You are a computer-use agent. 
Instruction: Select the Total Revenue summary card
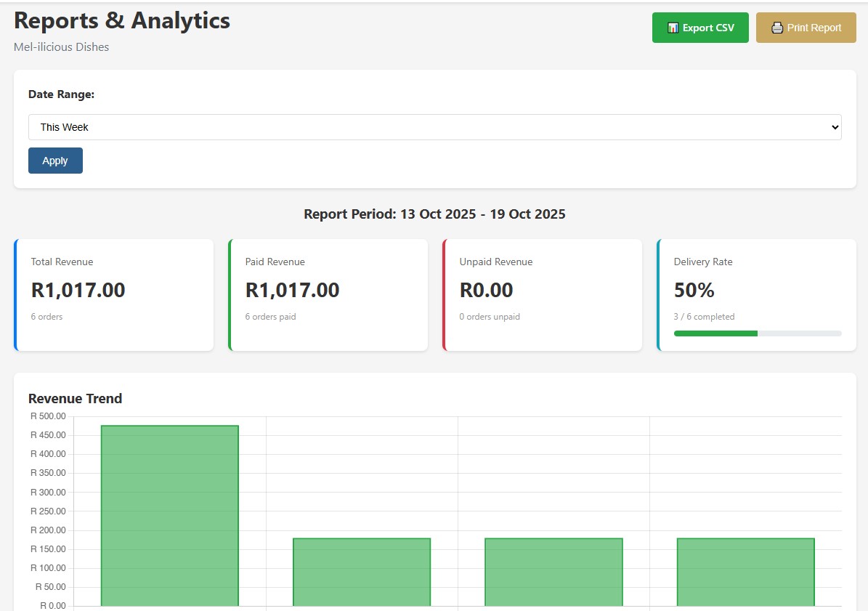point(113,294)
